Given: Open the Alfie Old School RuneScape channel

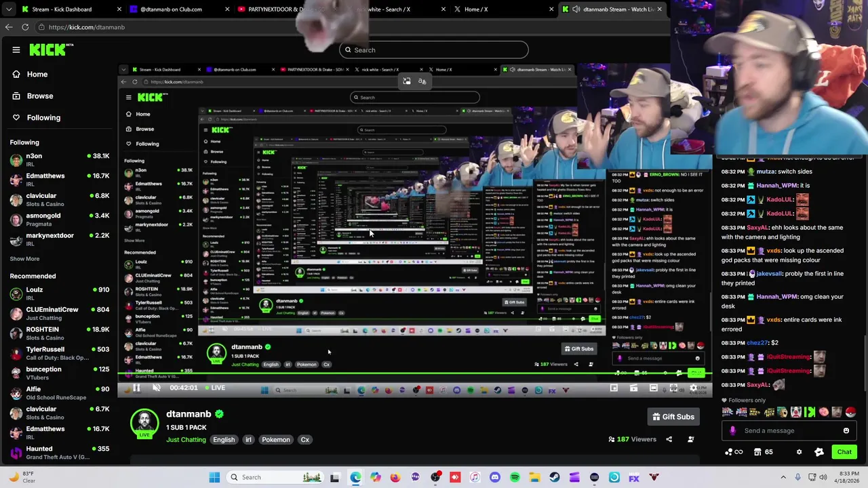Looking at the screenshot, I should coord(60,393).
